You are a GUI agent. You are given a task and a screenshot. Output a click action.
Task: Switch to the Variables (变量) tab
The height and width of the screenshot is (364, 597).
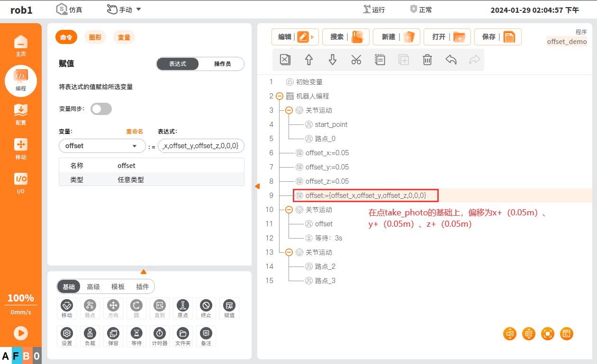point(124,37)
